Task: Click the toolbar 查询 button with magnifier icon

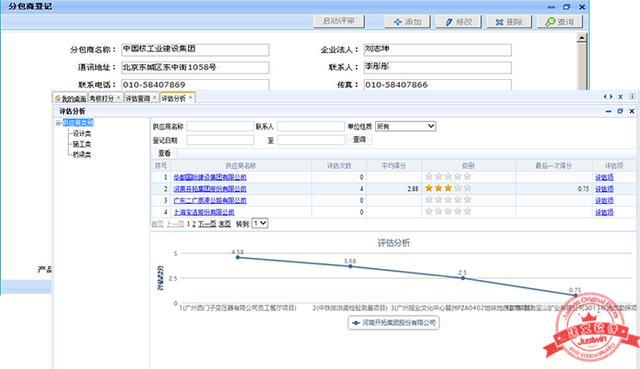Action: [x=560, y=22]
